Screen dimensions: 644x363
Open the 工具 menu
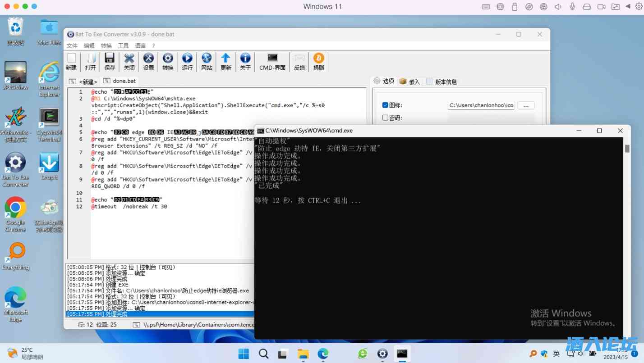(123, 45)
